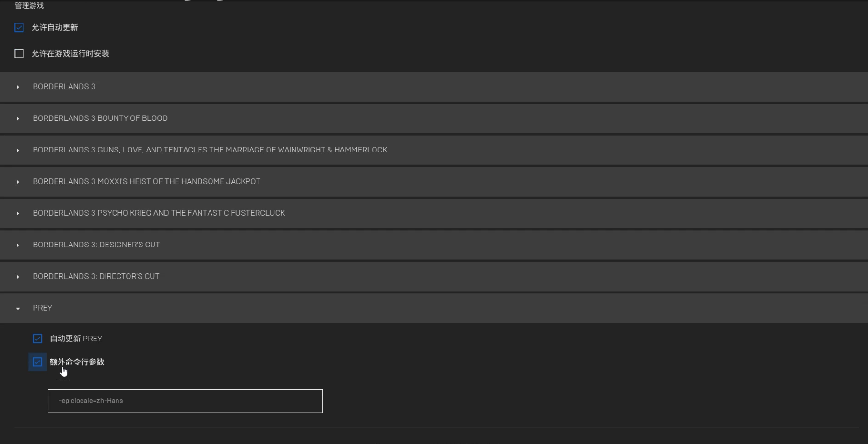
Task: Click the 自动更新 PREY label text
Action: tap(76, 339)
